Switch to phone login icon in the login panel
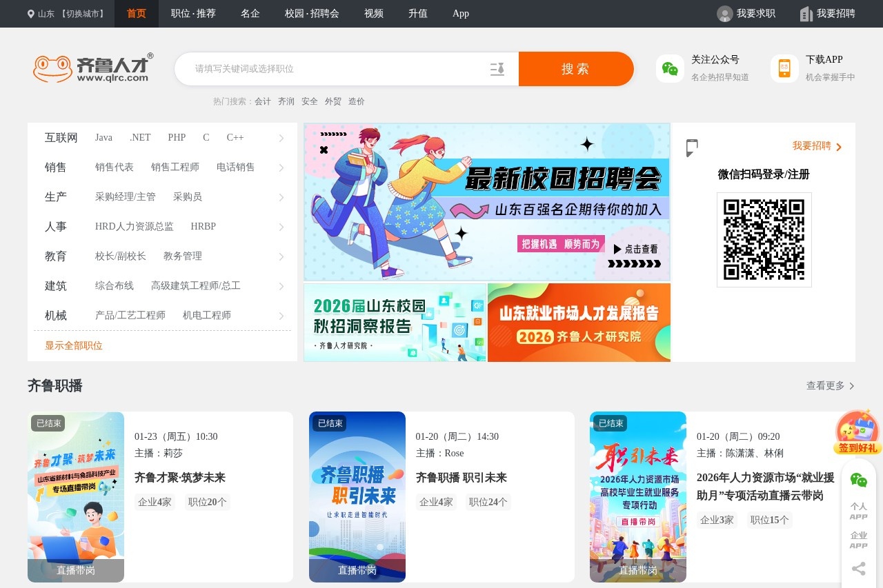 [692, 148]
